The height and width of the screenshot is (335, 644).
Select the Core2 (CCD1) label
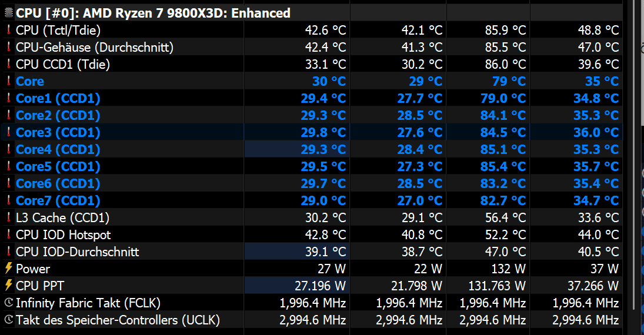58,115
